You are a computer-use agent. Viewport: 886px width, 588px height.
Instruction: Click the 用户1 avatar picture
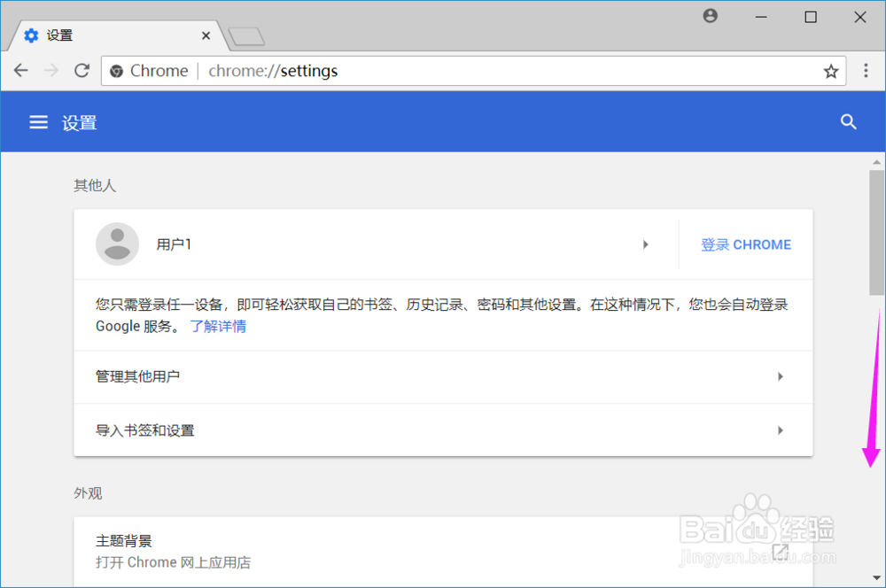(x=118, y=244)
